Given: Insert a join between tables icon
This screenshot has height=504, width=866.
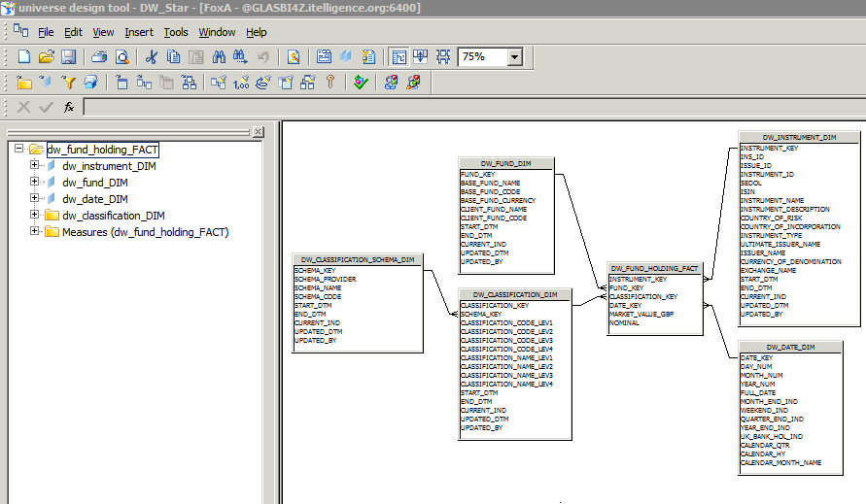Looking at the screenshot, I should tap(144, 83).
